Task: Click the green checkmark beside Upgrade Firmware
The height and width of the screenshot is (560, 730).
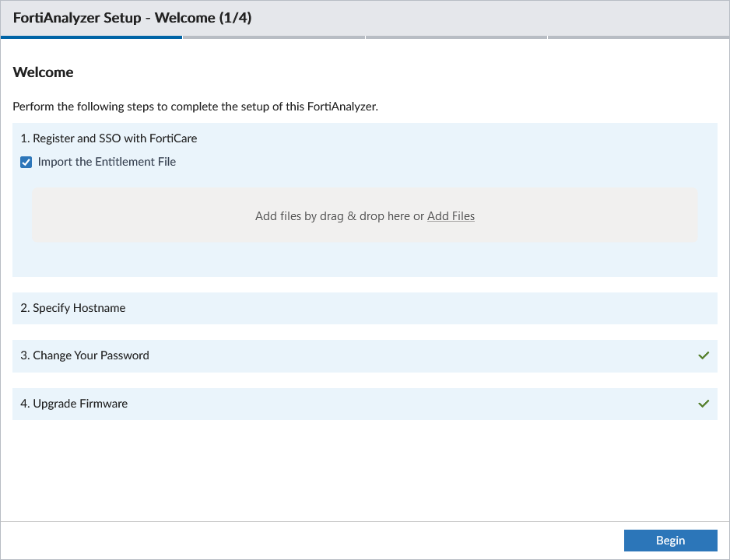Action: 704,404
